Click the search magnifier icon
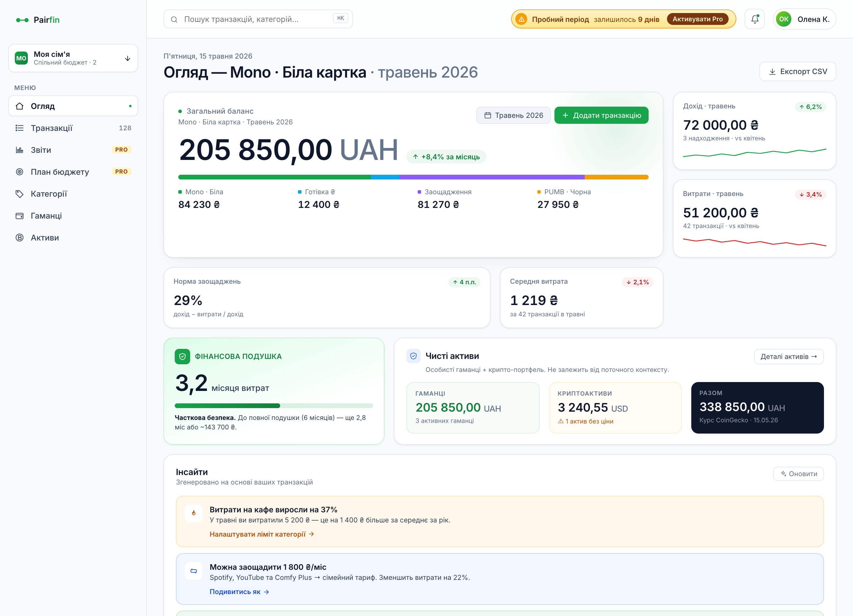Image resolution: width=853 pixels, height=616 pixels. 174,20
